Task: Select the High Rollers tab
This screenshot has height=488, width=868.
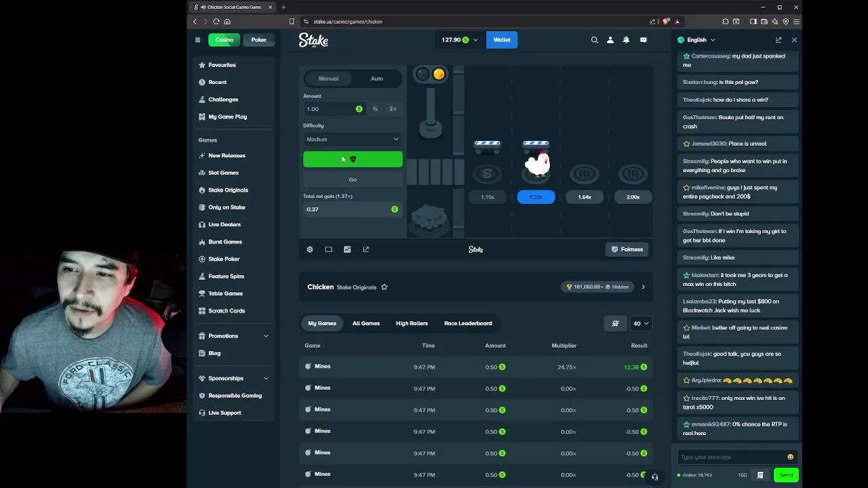Action: (412, 323)
